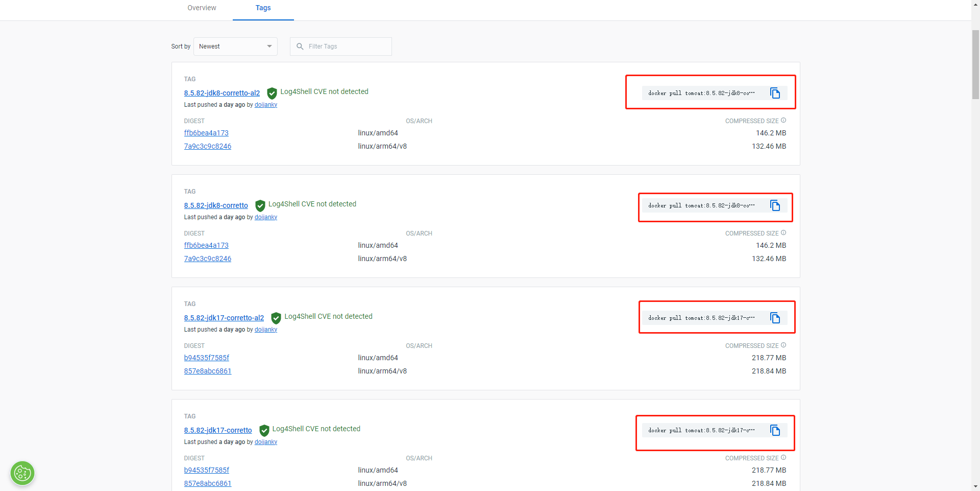Viewport: 980px width, 491px height.
Task: Click docker pull text in jdk17-corretto-al2 card
Action: point(701,318)
